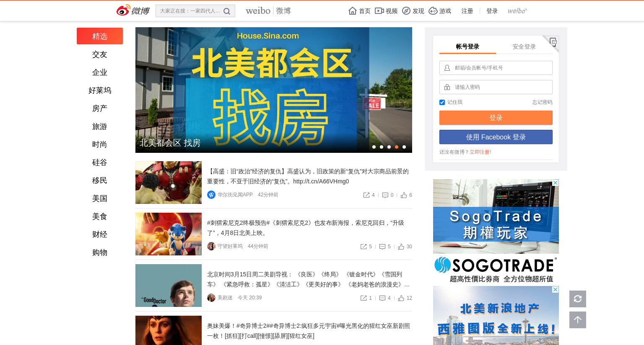The width and height of the screenshot is (644, 345).
Task: Focus the 请输入密码 password field
Action: click(x=496, y=87)
